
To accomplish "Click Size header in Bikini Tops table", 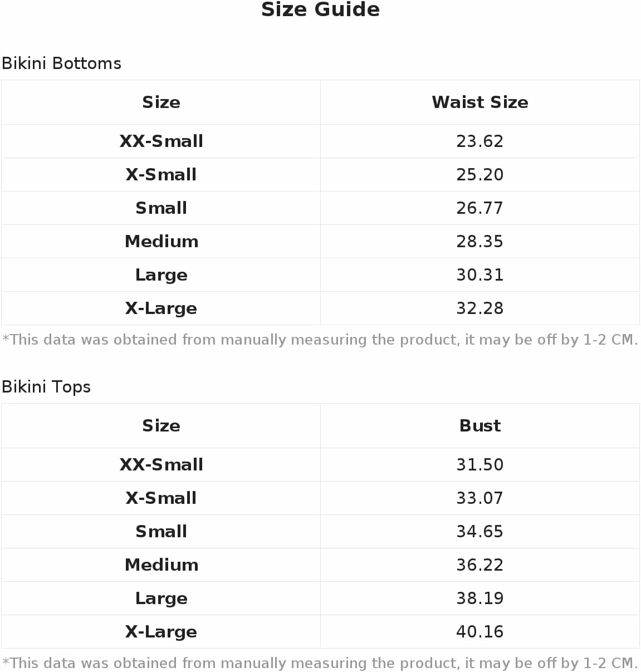I will pyautogui.click(x=161, y=426).
